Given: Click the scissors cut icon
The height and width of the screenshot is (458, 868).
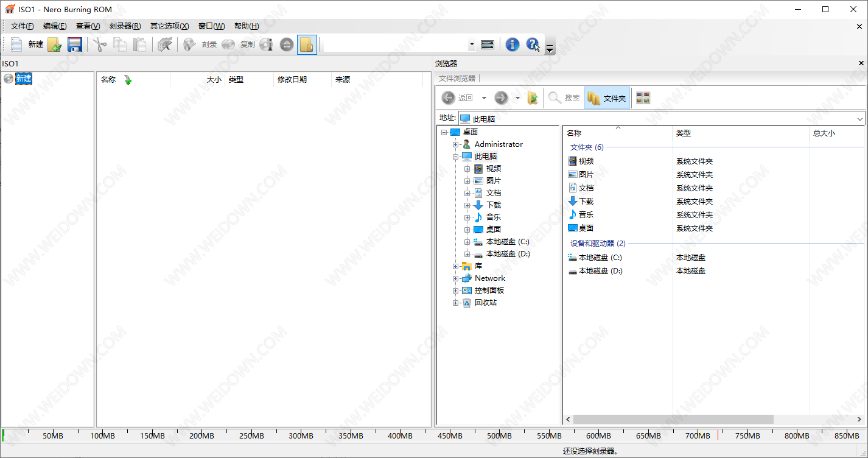Looking at the screenshot, I should pos(100,44).
